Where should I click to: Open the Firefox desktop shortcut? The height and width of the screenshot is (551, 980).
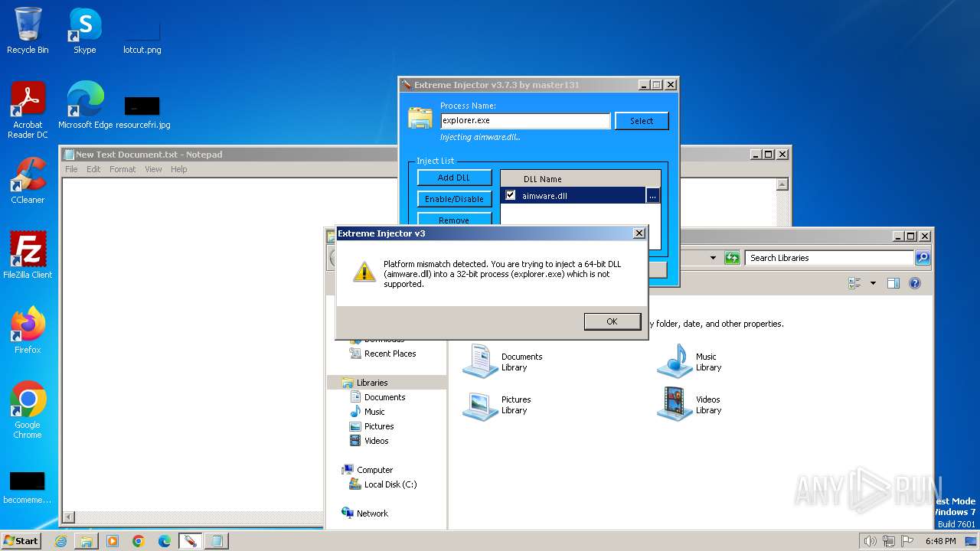[28, 331]
